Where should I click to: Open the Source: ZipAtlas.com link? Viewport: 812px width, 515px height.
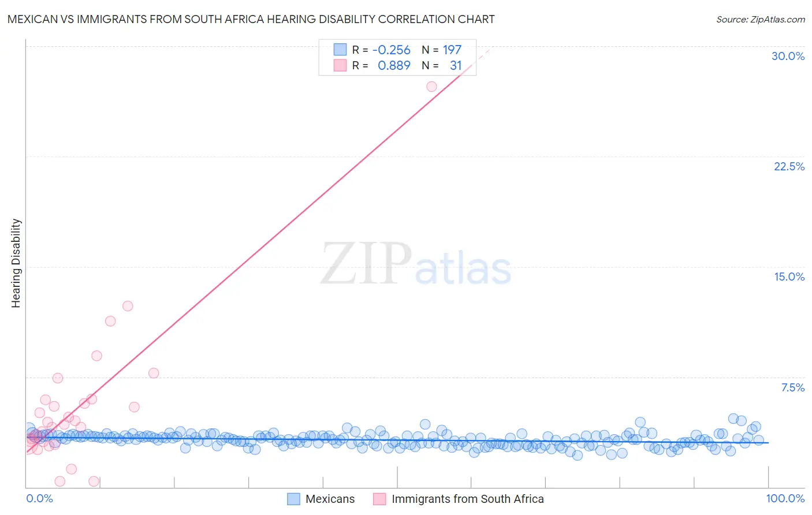761,19
